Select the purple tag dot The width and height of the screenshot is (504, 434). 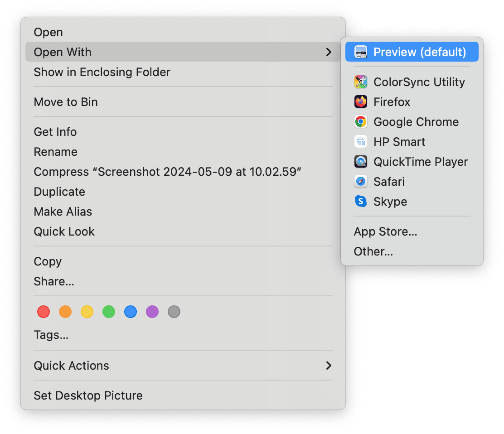pyautogui.click(x=152, y=312)
